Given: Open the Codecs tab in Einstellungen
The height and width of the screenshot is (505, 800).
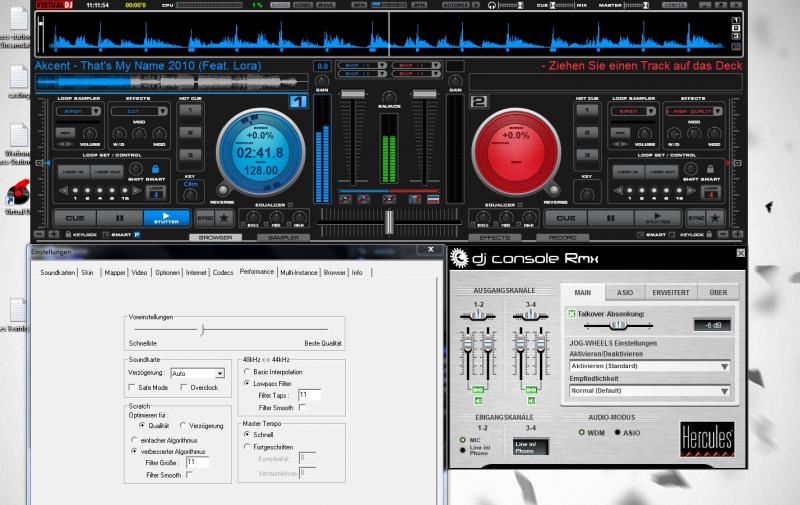Looking at the screenshot, I should click(x=223, y=273).
